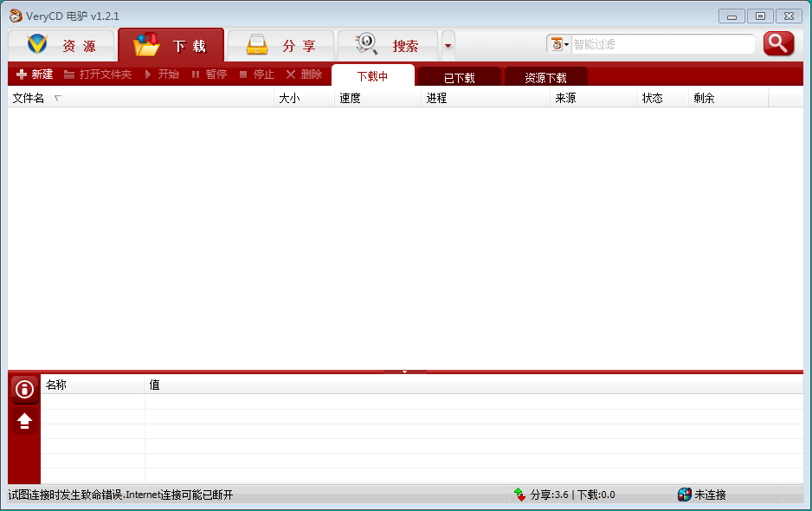Expand the arrow after the 搜索 tab
Screen dimensions: 812x511
448,46
